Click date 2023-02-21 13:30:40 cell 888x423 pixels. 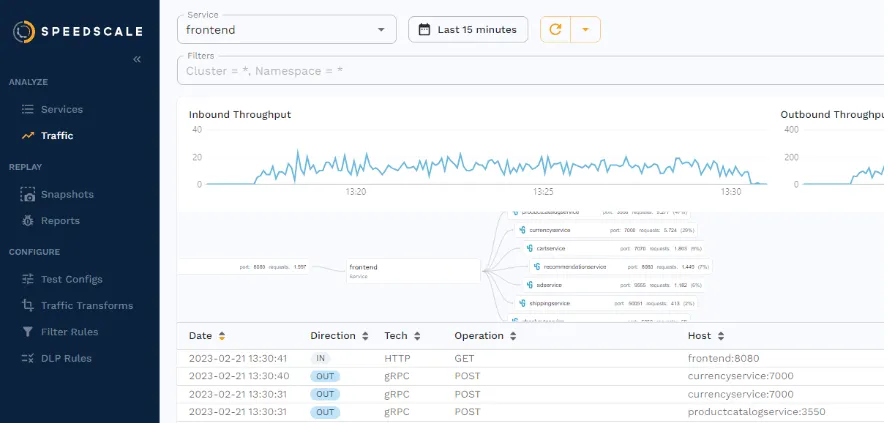[x=238, y=376]
